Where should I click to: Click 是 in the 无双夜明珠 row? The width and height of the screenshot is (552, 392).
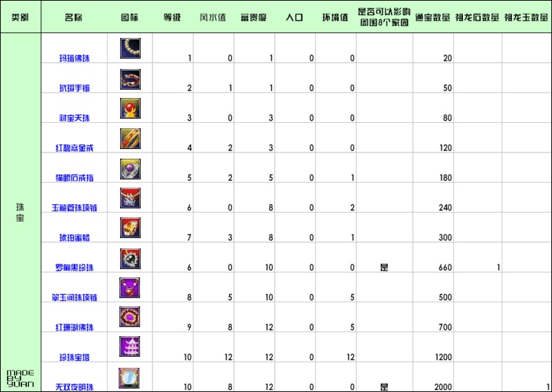(x=384, y=386)
